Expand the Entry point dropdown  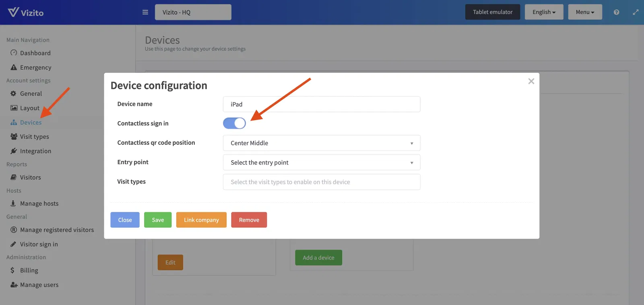coord(321,163)
